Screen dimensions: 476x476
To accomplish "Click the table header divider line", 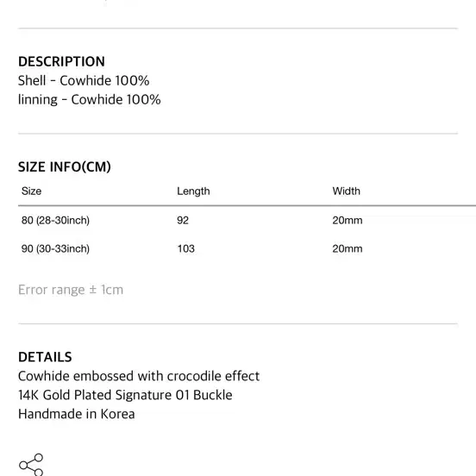I will point(247,206).
